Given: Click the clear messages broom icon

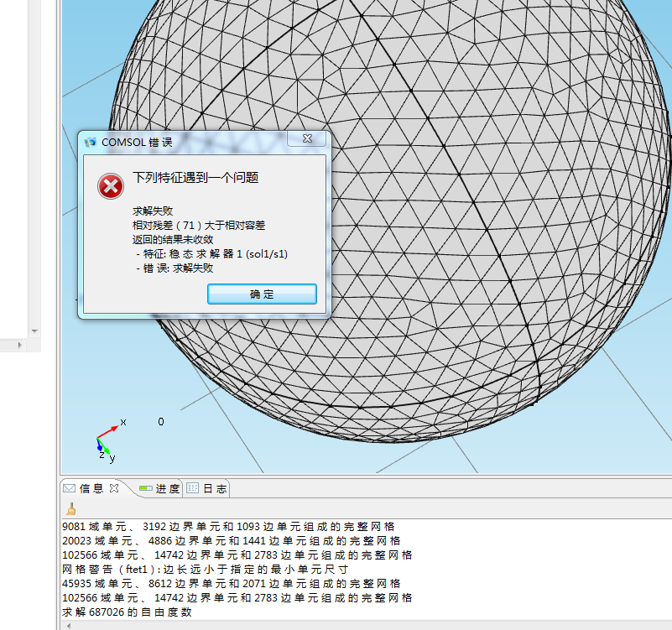Looking at the screenshot, I should point(71,509).
